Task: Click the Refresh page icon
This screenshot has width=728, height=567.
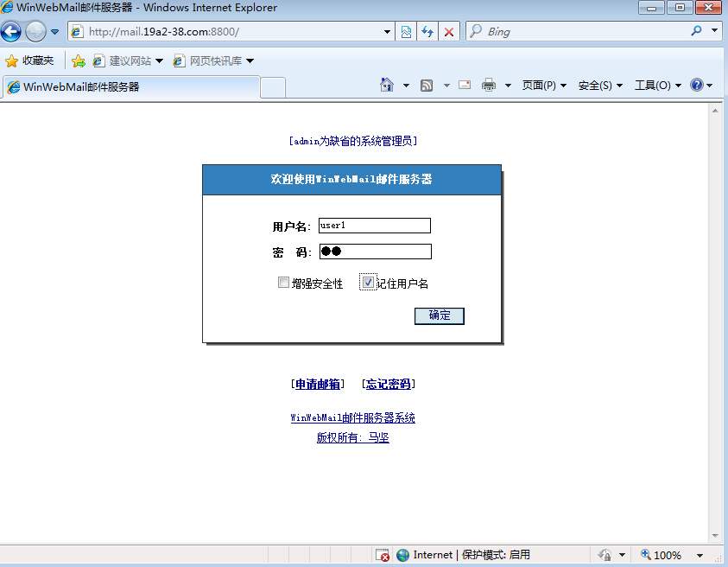Action: pyautogui.click(x=427, y=32)
